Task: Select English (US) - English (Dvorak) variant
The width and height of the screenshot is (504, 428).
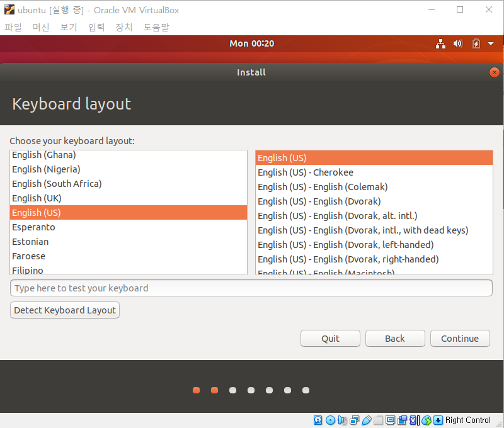Action: [374, 201]
